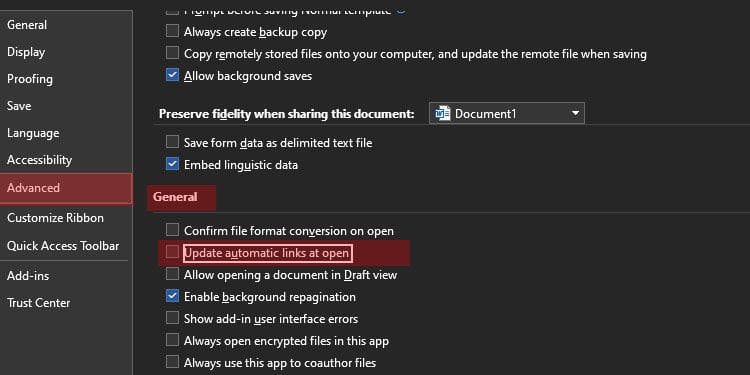Enable Confirm file format conversion on open
The width and height of the screenshot is (750, 375).
(x=172, y=230)
